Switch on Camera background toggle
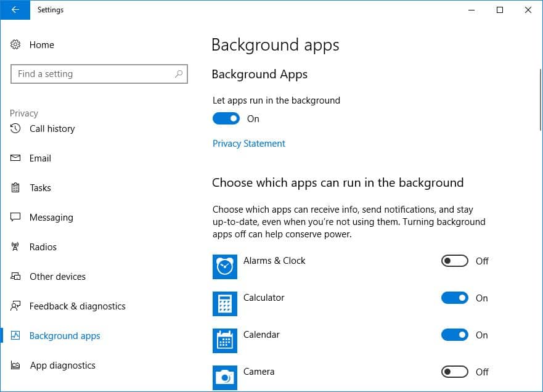543x392 pixels. (455, 372)
